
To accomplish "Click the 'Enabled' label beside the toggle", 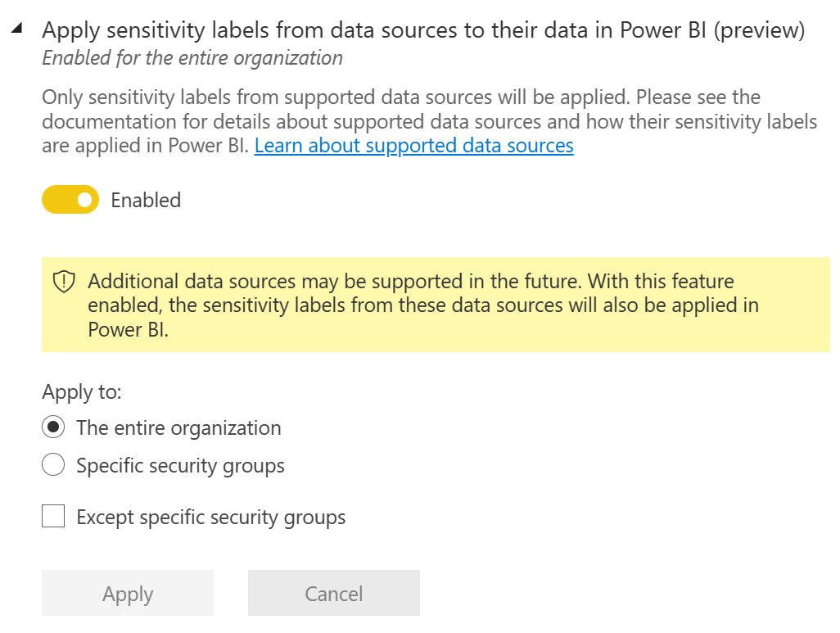I will (146, 201).
